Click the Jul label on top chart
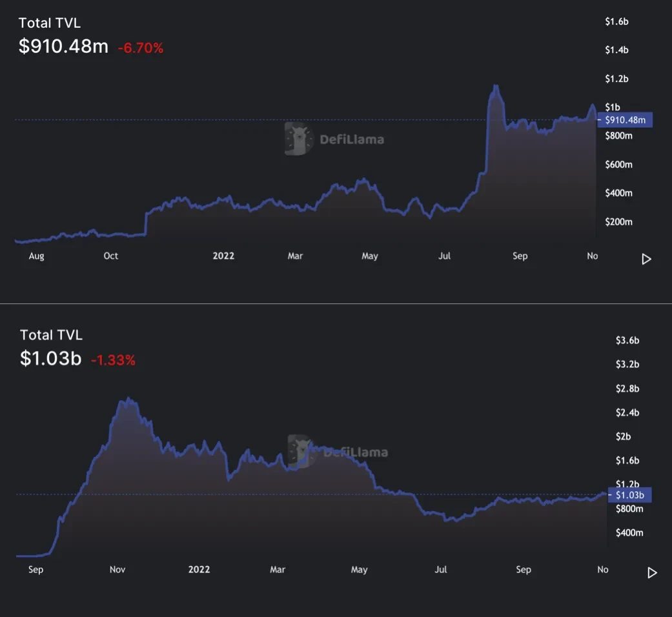 point(444,256)
